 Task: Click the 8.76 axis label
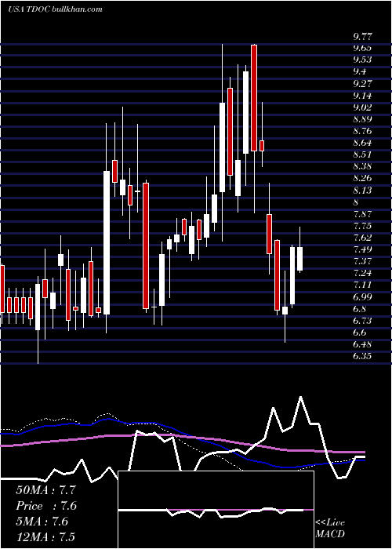(363, 131)
